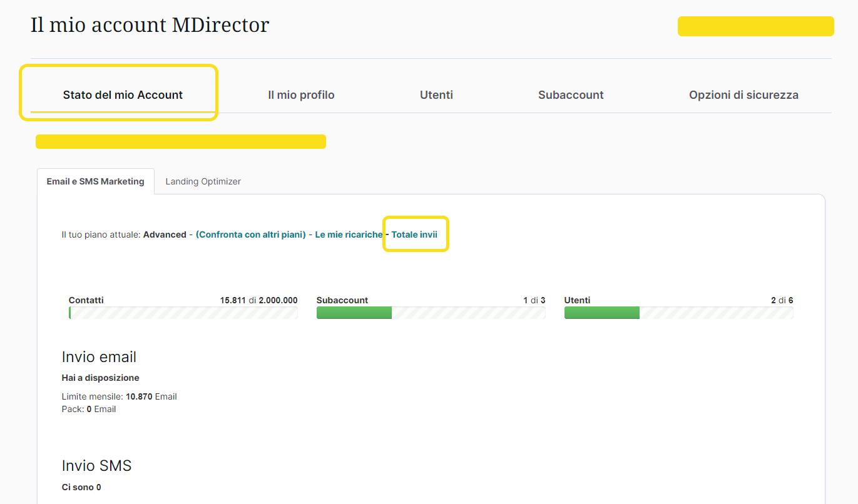Click the Limite mensile 10.870 Email line
The height and width of the screenshot is (504, 858).
coord(119,396)
